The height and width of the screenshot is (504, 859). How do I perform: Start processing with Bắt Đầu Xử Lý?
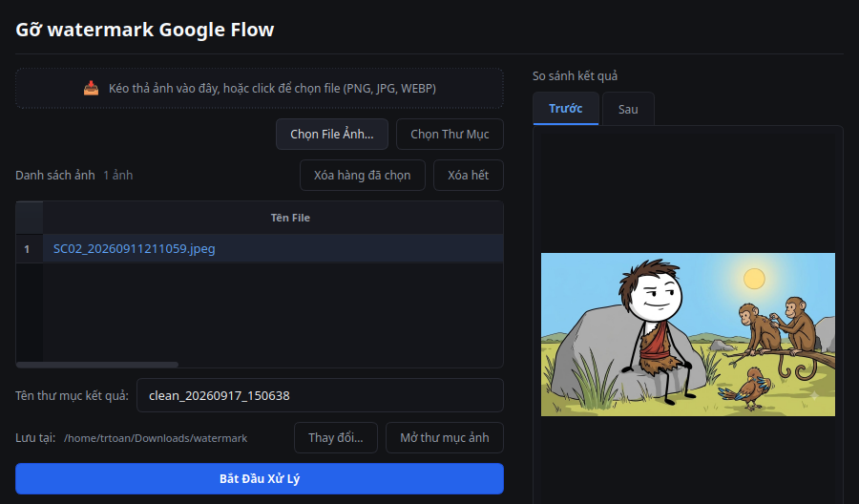[259, 479]
